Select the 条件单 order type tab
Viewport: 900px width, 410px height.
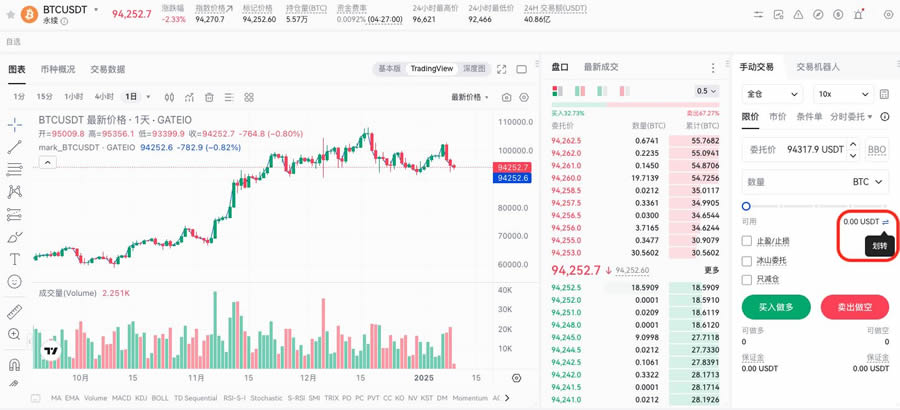[809, 117]
